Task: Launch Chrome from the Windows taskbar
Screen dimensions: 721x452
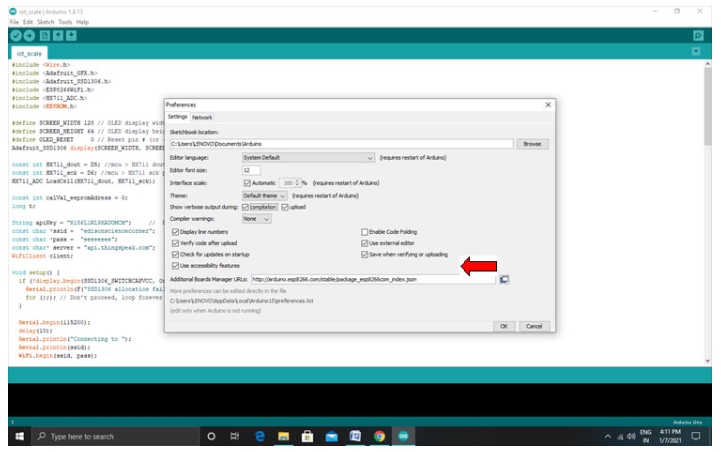Action: click(379, 437)
